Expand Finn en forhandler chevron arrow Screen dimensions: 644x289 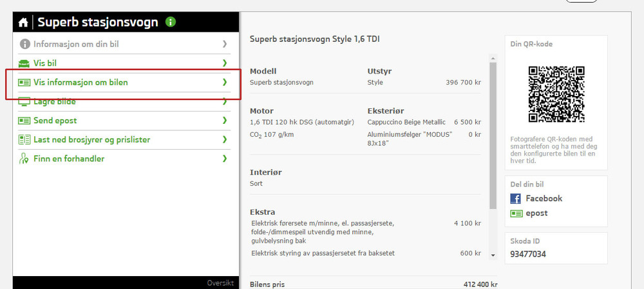pyautogui.click(x=225, y=159)
